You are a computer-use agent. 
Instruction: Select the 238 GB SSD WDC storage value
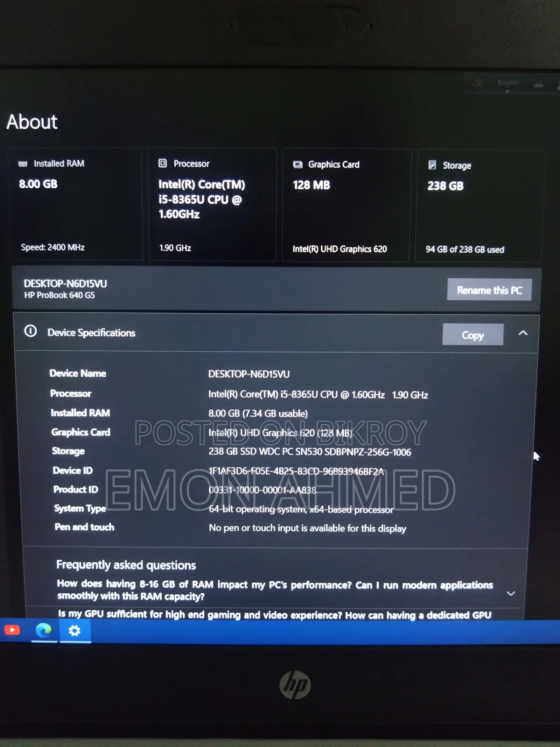pos(310,452)
